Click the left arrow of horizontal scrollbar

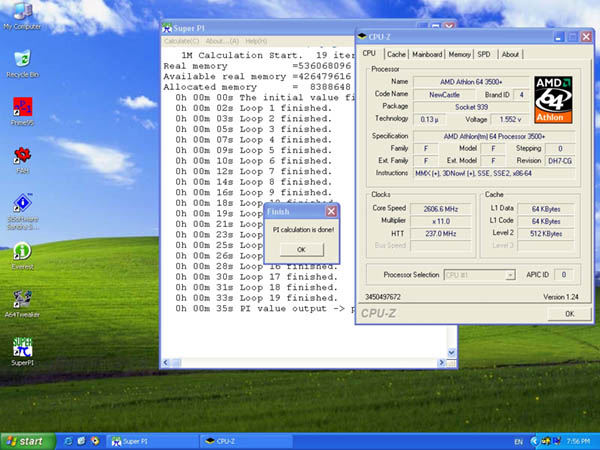[x=166, y=362]
